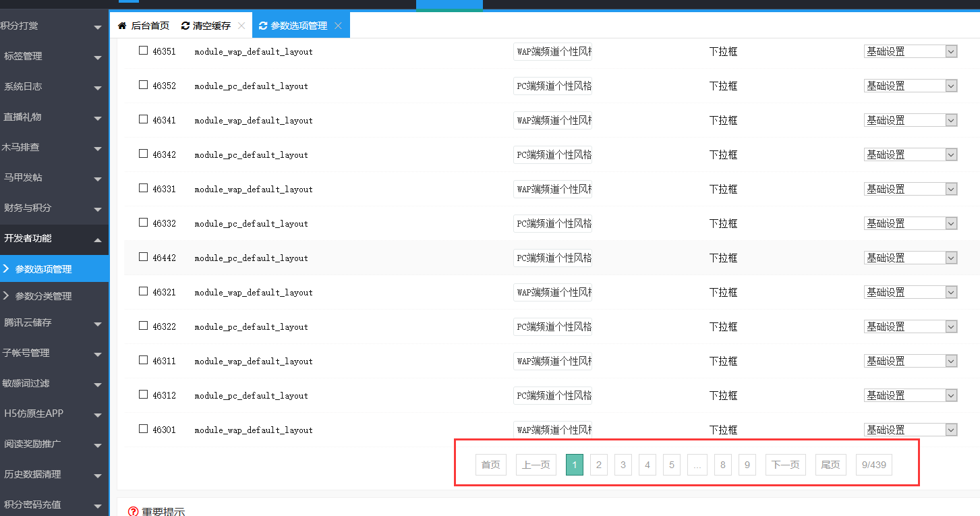Open the 参数分类管理 sidebar item
This screenshot has height=516, width=980.
click(x=43, y=296)
